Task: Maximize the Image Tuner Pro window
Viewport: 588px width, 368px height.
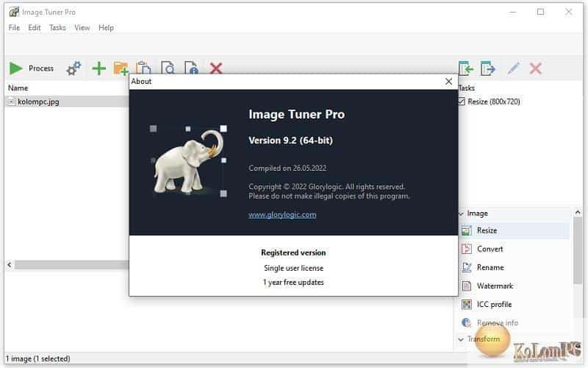Action: (x=540, y=12)
